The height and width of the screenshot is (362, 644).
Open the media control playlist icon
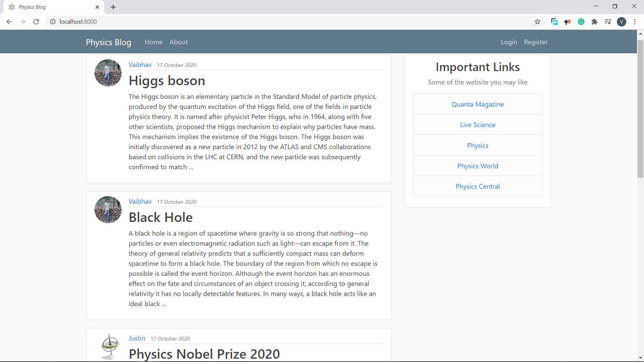pyautogui.click(x=608, y=22)
